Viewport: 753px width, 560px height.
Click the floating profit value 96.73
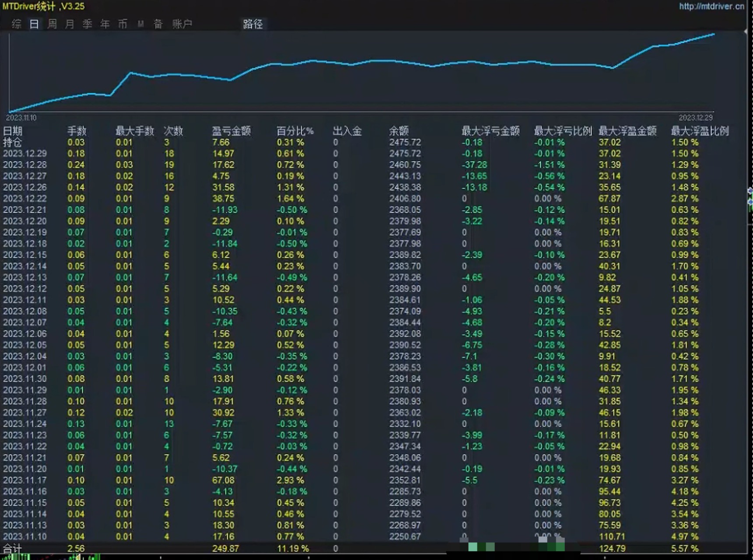[610, 503]
